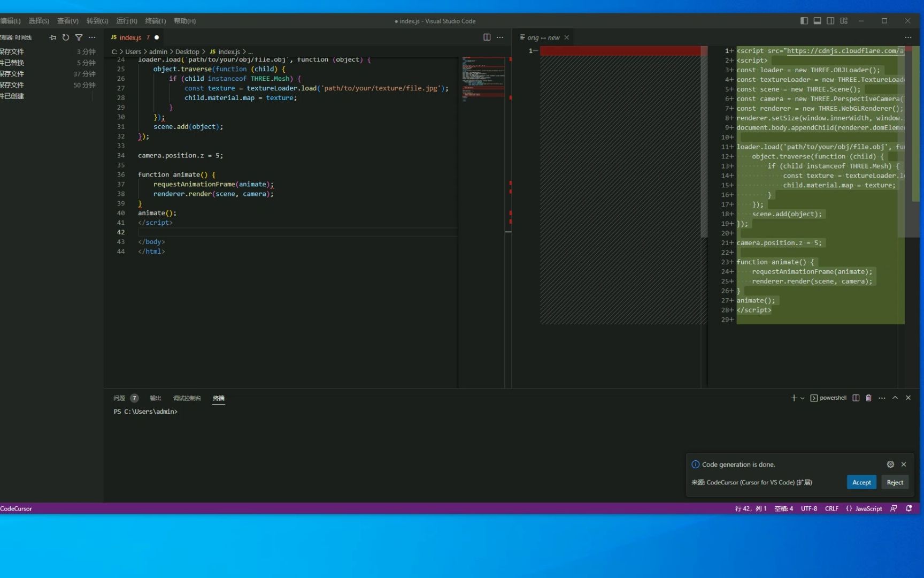Change indentation via 空格: 4
Viewport: 924px width, 578px height.
[x=783, y=508]
